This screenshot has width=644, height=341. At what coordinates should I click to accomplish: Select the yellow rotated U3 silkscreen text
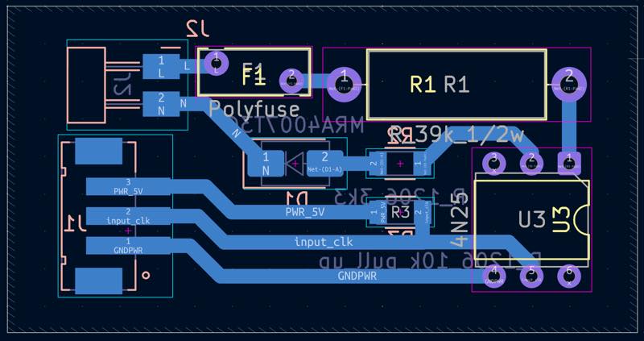[x=561, y=219]
